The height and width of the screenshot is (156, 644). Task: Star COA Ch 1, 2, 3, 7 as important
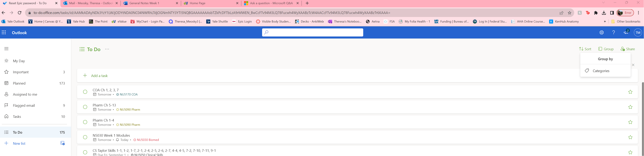click(630, 92)
